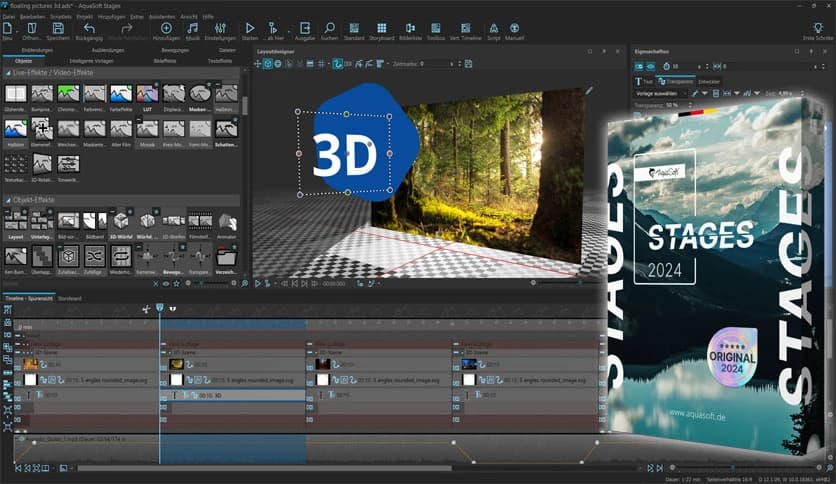The image size is (836, 484).
Task: Toggle the move tool in Layoutdesigner toolbar
Action: pos(258,64)
